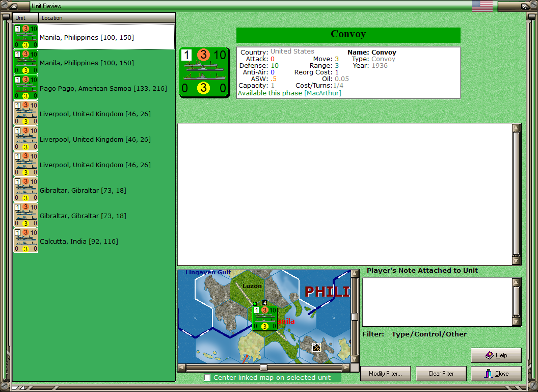Click the linked map horizontal scrollbar thumb
The height and width of the screenshot is (392, 538).
[263, 368]
